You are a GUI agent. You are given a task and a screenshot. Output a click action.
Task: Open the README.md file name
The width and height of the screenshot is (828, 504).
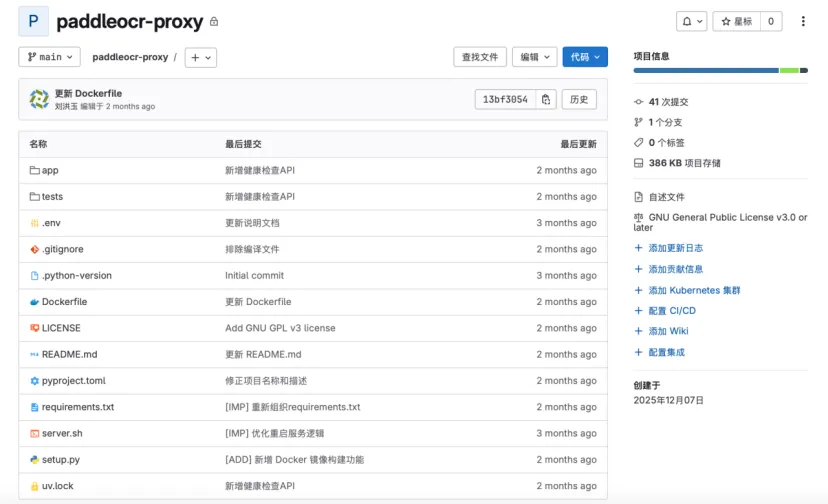(70, 354)
